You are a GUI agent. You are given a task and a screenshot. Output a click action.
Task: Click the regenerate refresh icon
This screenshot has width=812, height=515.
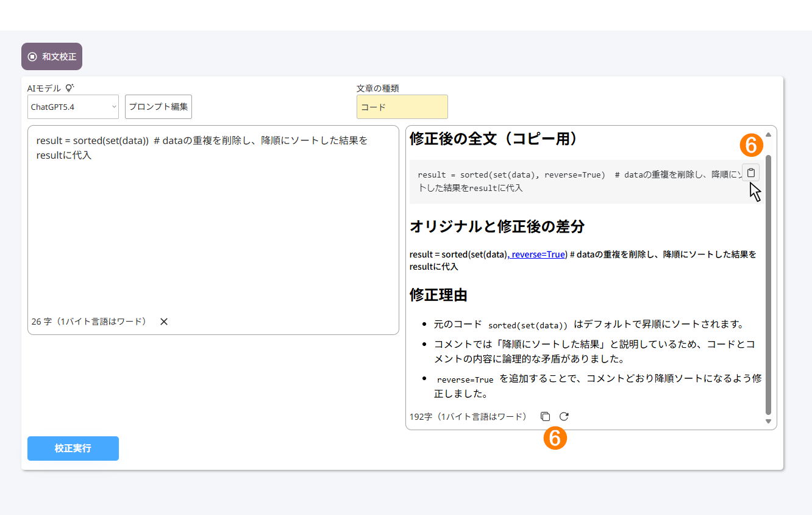click(564, 417)
